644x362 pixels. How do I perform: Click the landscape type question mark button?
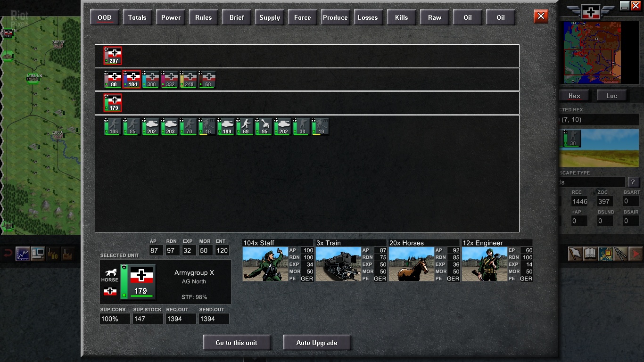(633, 182)
